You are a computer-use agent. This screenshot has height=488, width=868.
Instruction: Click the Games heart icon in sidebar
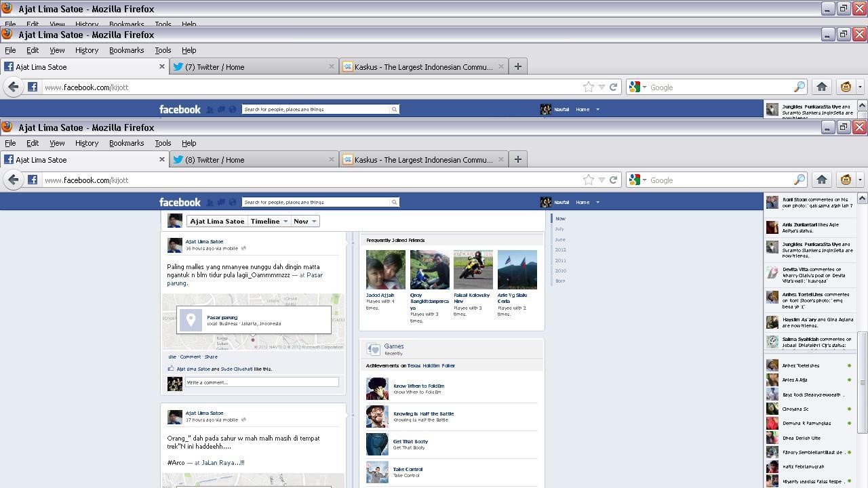click(374, 349)
